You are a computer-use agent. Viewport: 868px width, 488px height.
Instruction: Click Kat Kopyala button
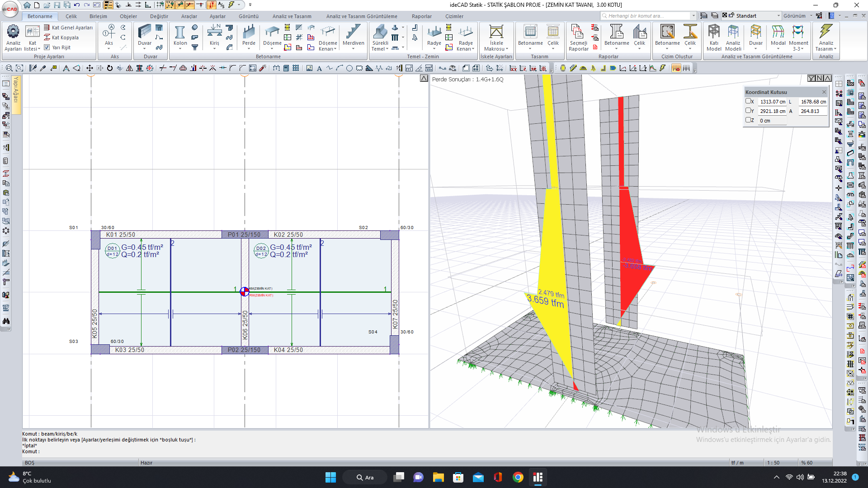click(x=61, y=38)
